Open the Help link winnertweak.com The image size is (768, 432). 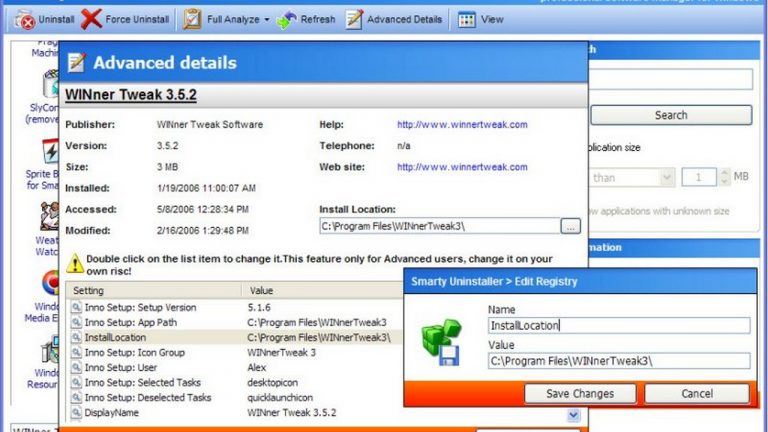tap(462, 124)
